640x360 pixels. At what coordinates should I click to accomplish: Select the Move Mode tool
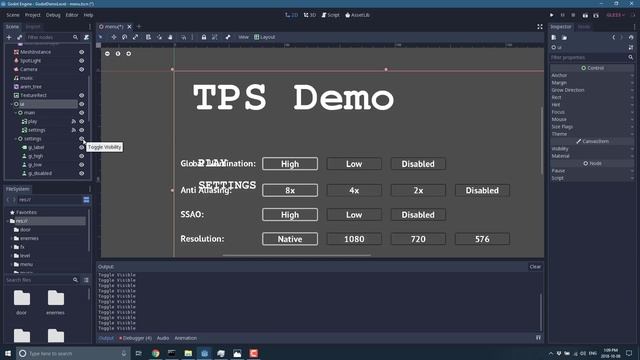pos(114,37)
